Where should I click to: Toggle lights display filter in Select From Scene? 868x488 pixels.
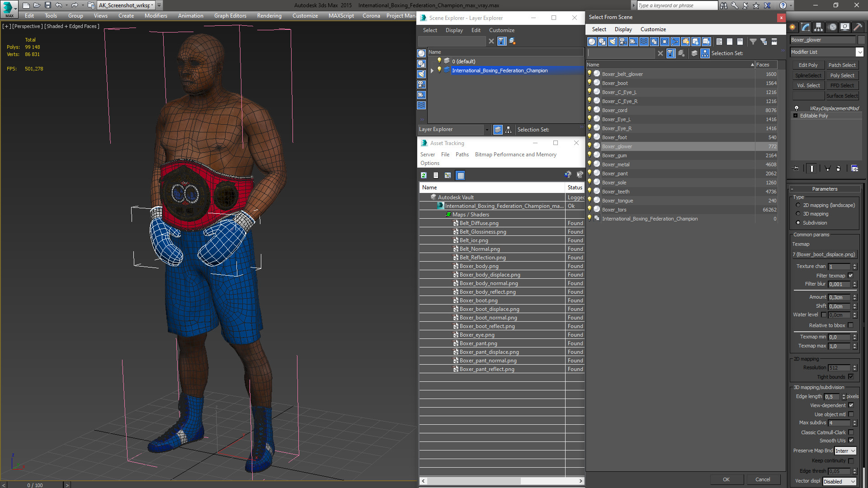613,42
